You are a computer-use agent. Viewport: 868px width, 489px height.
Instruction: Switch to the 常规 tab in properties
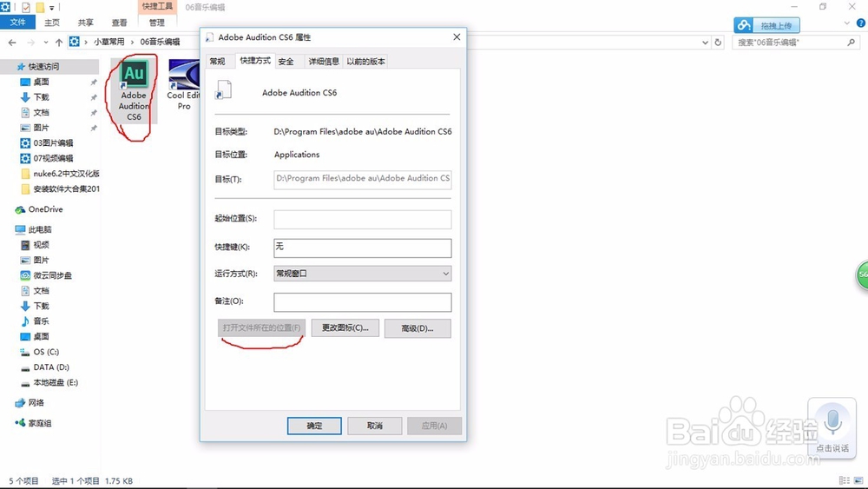point(218,62)
